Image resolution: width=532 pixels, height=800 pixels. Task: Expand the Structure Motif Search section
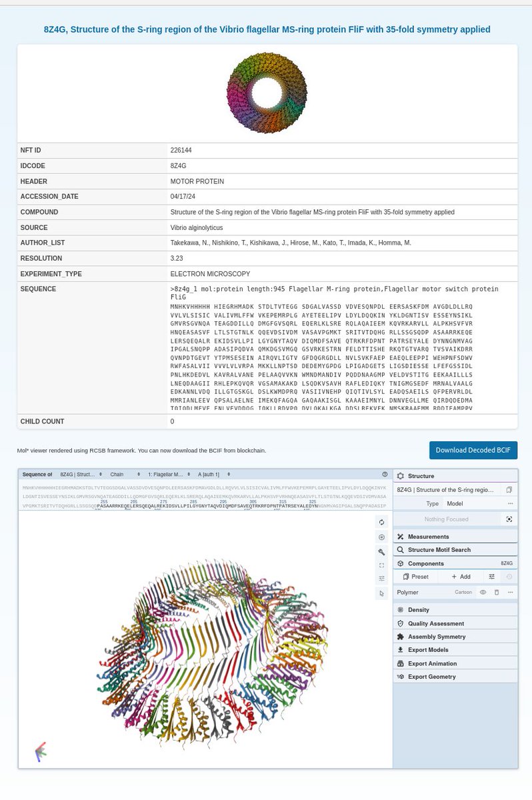[455, 550]
